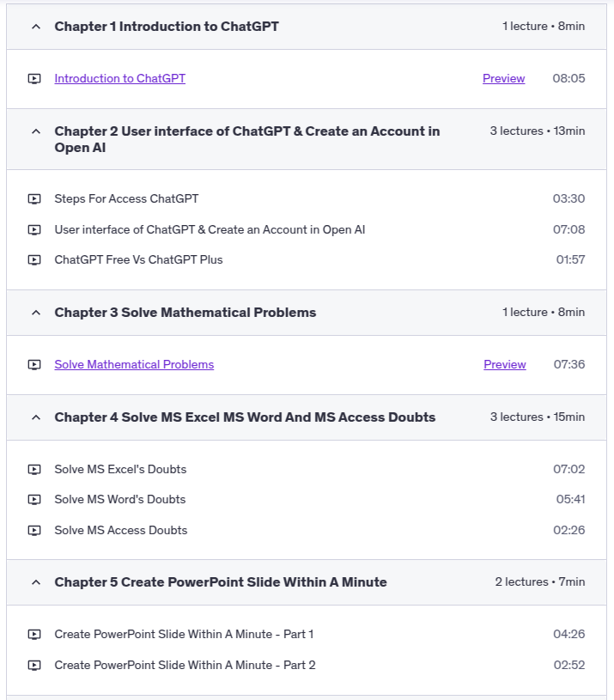Click video icon beside Introduction to ChatGPT
Viewport: 614px width, 700px height.
click(x=34, y=79)
